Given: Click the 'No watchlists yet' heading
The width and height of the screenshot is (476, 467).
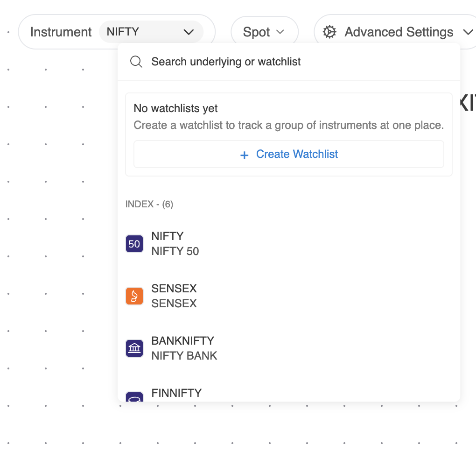Looking at the screenshot, I should (175, 108).
